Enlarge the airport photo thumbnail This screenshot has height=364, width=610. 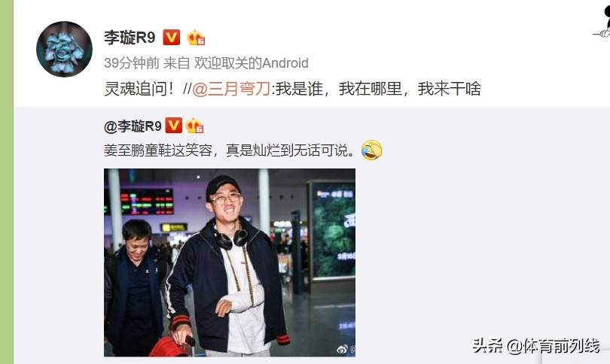230,262
